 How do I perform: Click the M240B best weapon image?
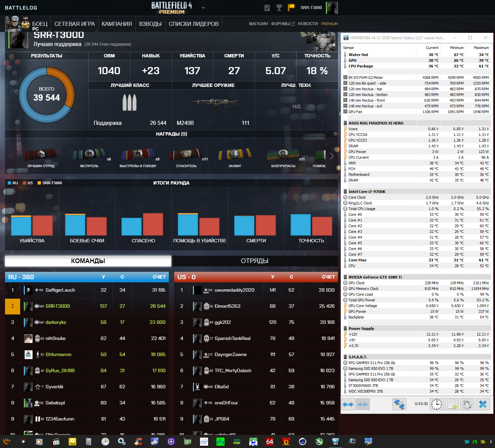click(x=213, y=103)
